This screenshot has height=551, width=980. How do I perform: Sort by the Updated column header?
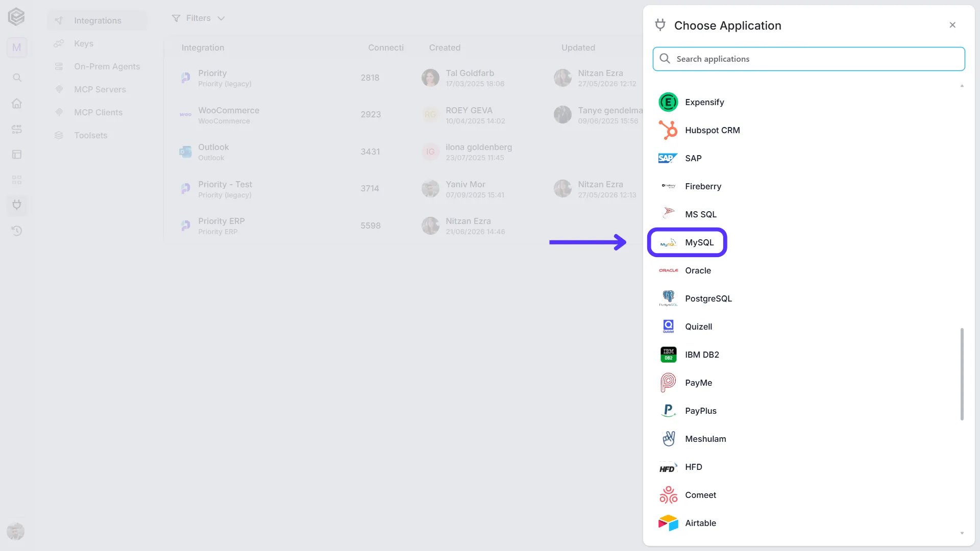pos(578,47)
